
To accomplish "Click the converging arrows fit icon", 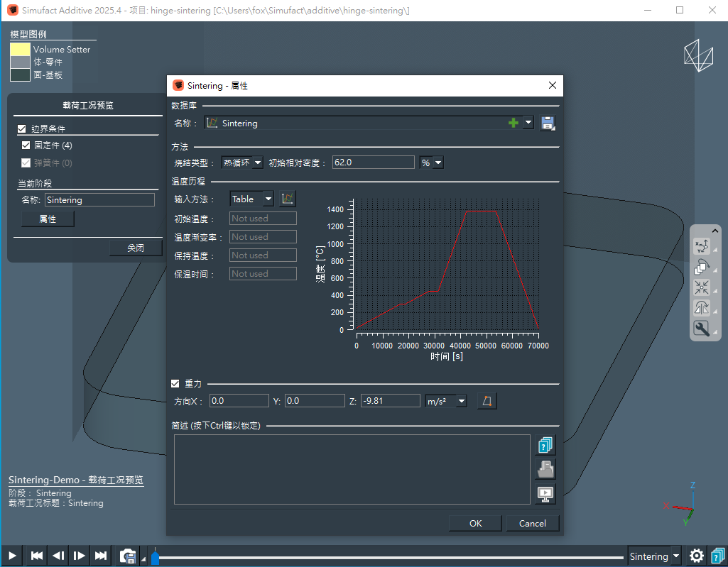I will (702, 287).
